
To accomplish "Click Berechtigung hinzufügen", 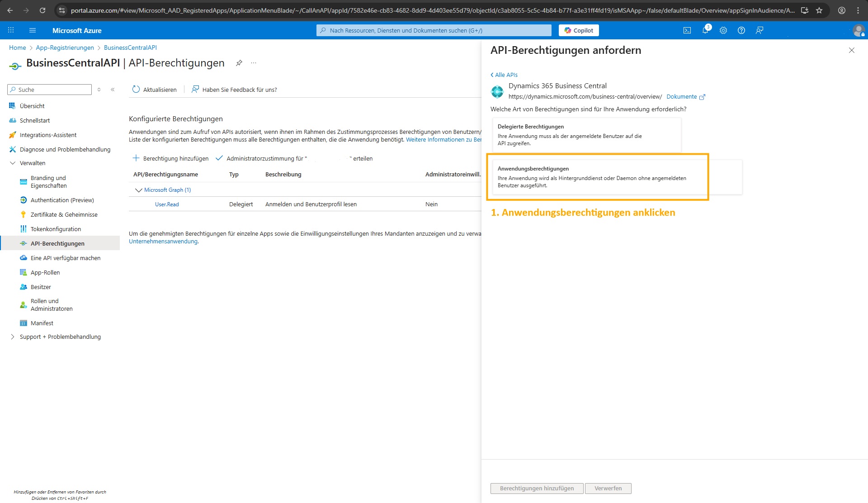I will 170,158.
